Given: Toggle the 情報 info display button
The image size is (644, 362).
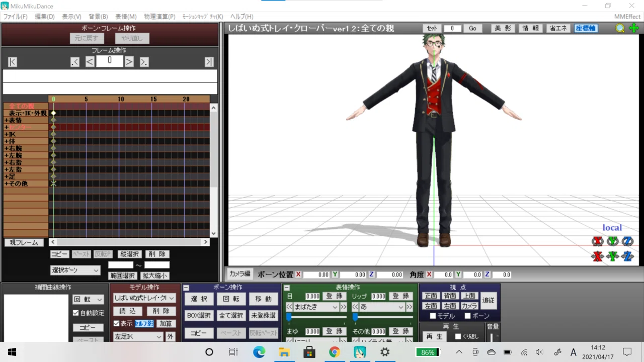Looking at the screenshot, I should (530, 28).
